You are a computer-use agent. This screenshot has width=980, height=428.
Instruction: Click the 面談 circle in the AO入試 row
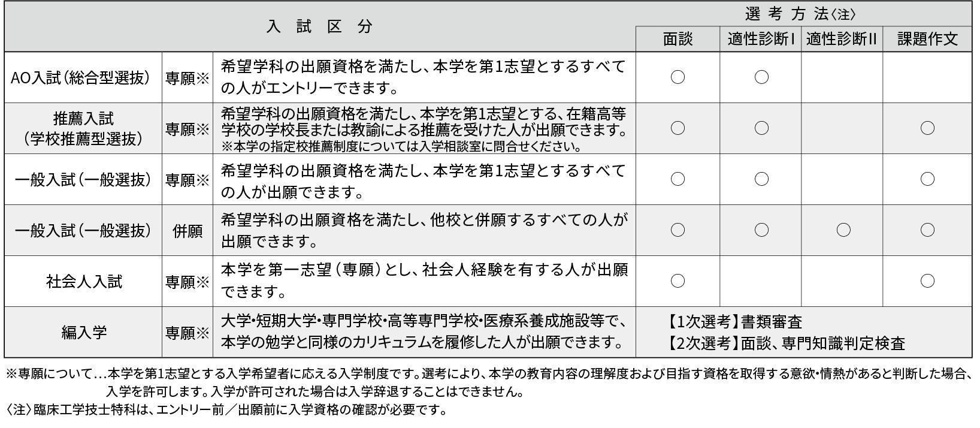point(677,77)
